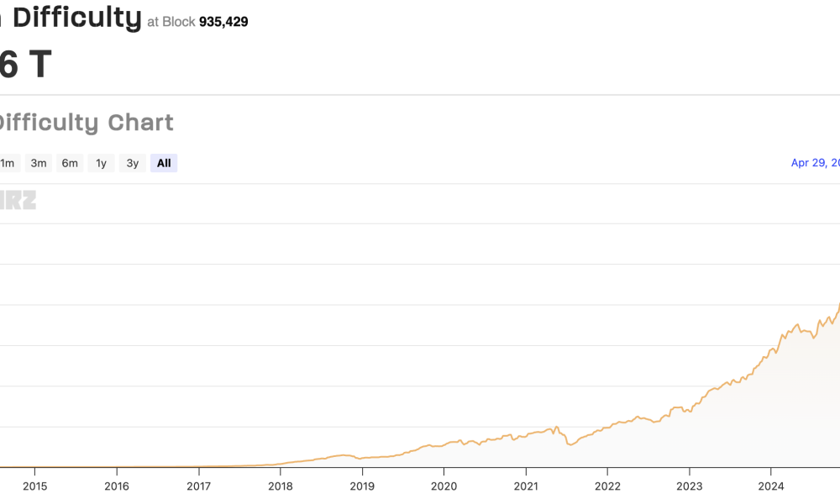Click the 2024 axis label

(x=770, y=486)
